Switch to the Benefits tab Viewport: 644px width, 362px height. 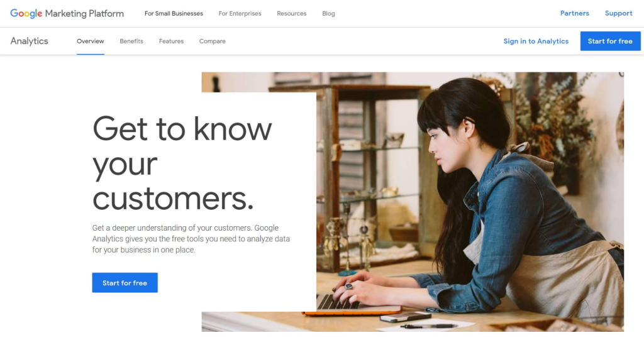coord(131,41)
